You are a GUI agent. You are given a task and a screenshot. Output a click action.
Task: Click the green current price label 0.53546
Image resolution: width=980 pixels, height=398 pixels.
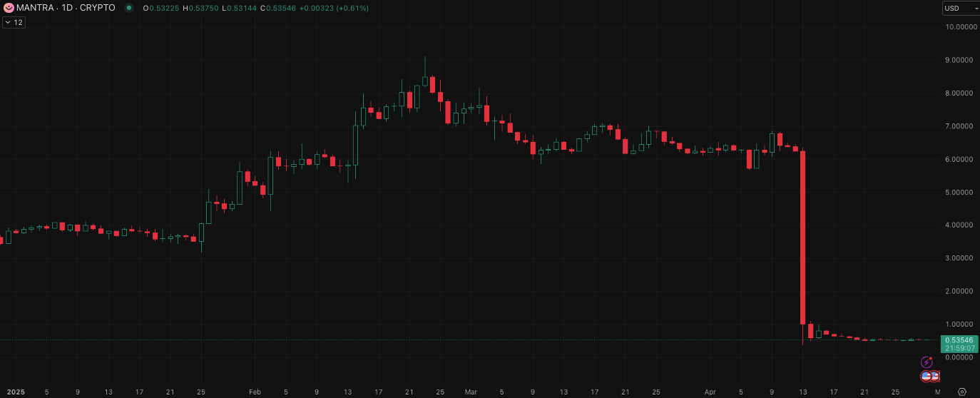pos(959,340)
